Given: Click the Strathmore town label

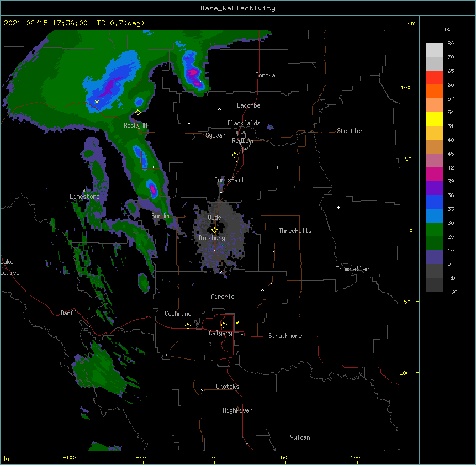Looking at the screenshot, I should point(285,336).
